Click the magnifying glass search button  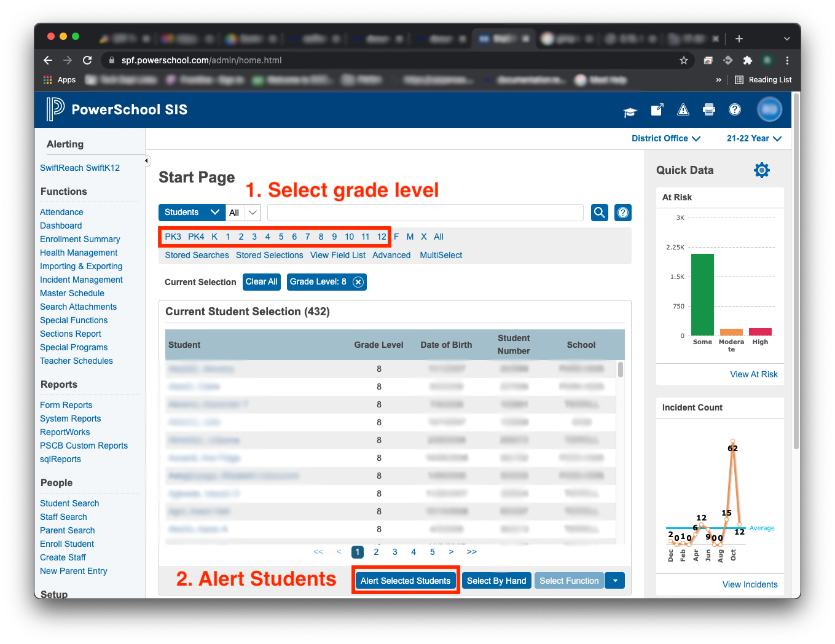click(599, 213)
